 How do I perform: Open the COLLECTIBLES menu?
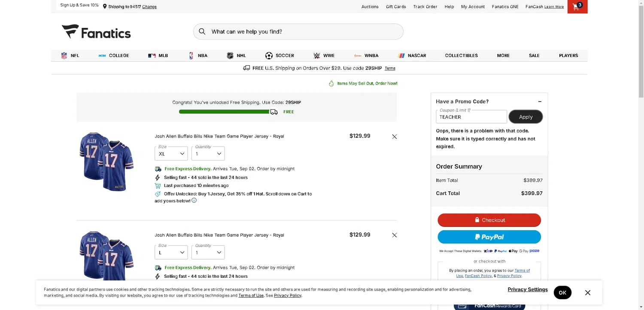tap(461, 55)
